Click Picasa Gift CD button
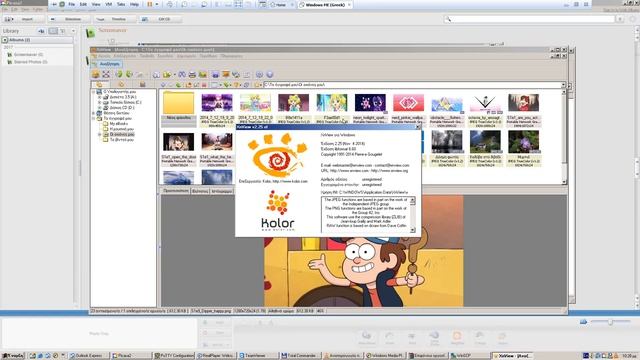 click(160, 19)
